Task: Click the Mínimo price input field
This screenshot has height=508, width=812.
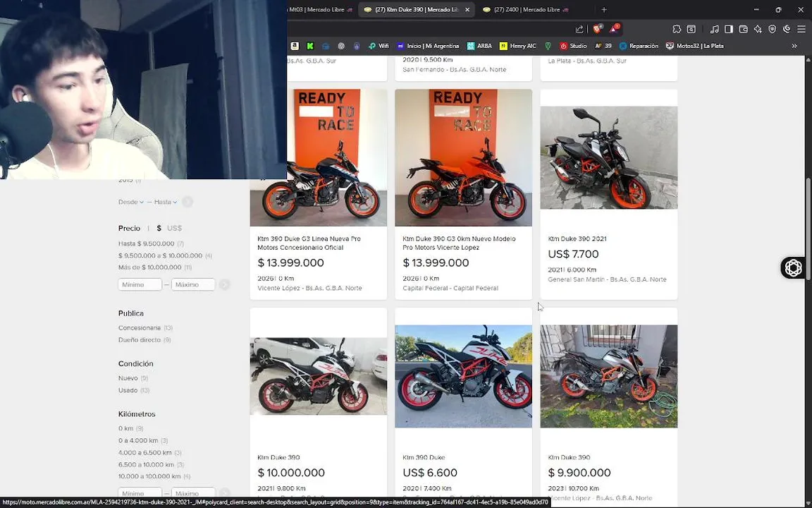Action: point(140,284)
